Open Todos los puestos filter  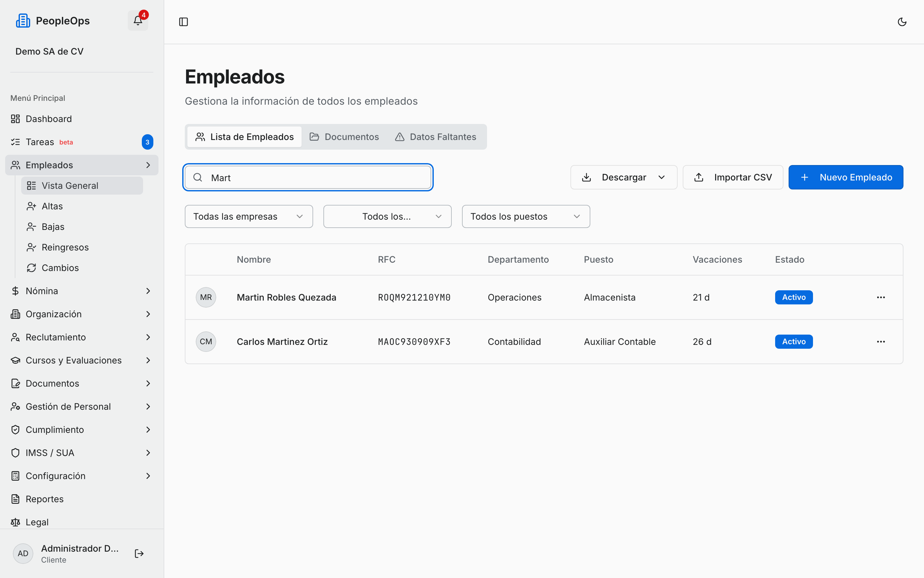coord(526,216)
